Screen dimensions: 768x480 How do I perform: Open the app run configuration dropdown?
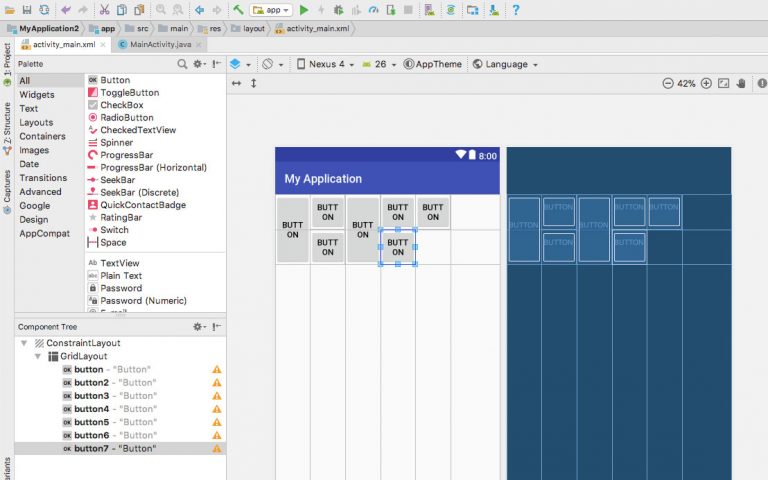click(271, 10)
